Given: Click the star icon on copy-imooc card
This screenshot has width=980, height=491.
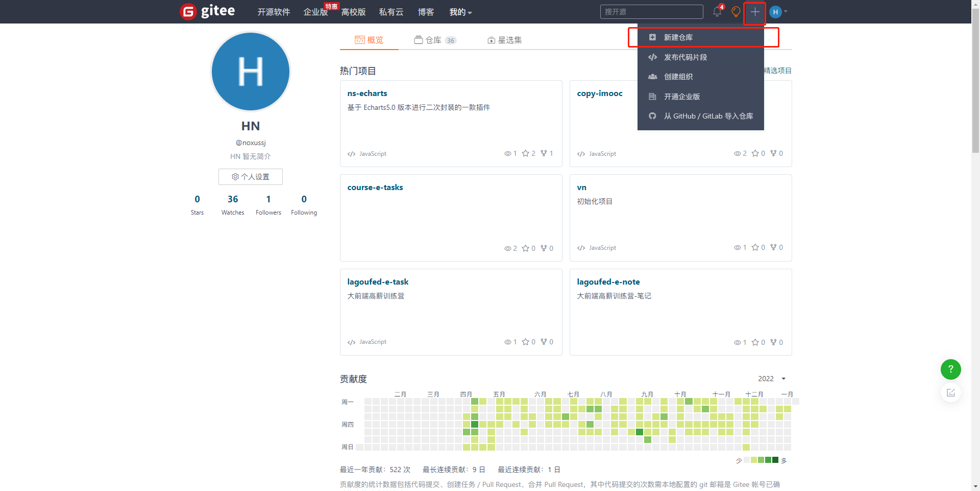Looking at the screenshot, I should click(755, 153).
